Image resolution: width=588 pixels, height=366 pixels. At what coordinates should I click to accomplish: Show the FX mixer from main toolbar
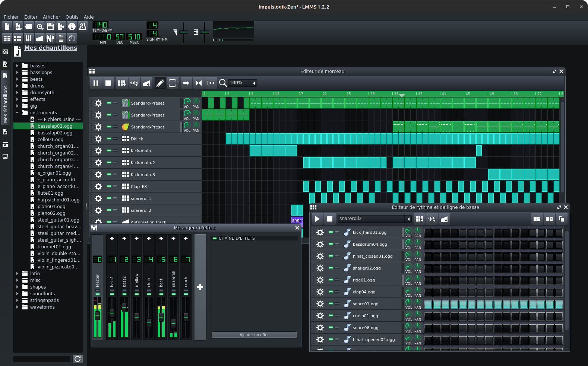[50, 38]
